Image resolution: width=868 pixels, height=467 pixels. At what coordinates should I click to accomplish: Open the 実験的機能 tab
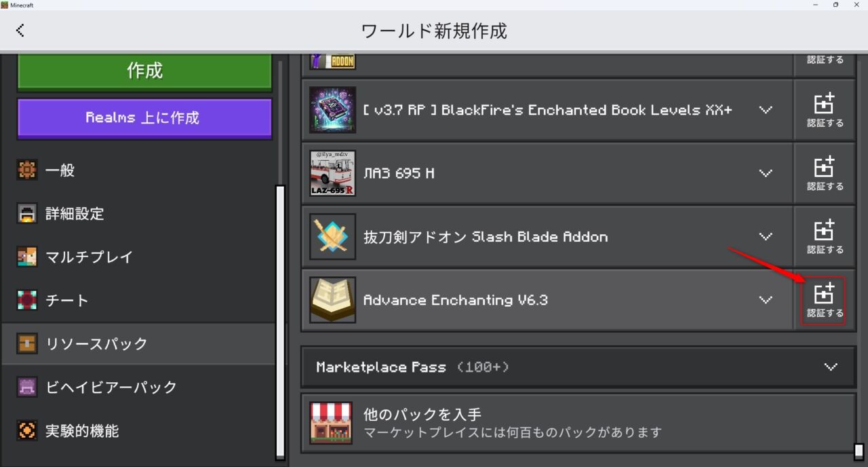point(138,430)
